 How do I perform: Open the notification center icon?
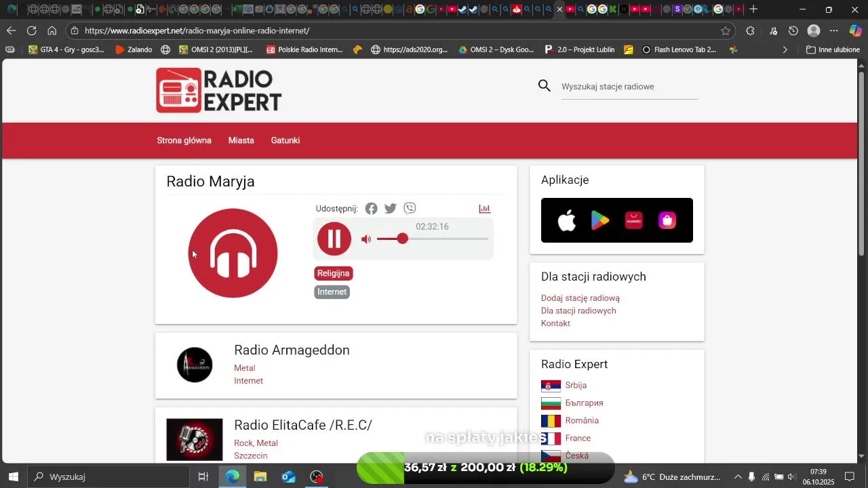tap(850, 476)
